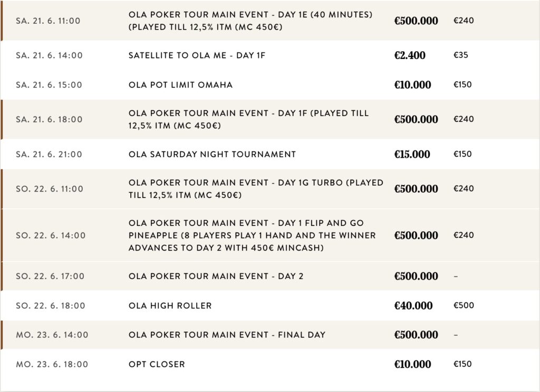Select the MO. 23. 6. 18:00 date cell
The image size is (540, 392).
tap(52, 364)
